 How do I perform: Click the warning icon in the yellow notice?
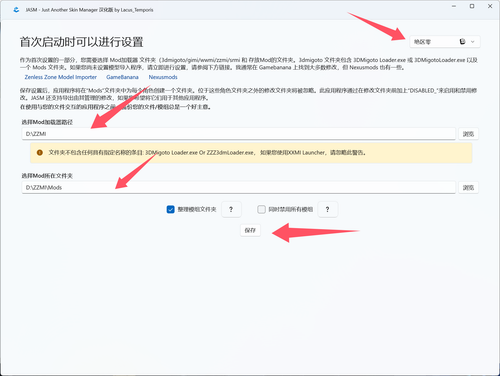point(40,153)
